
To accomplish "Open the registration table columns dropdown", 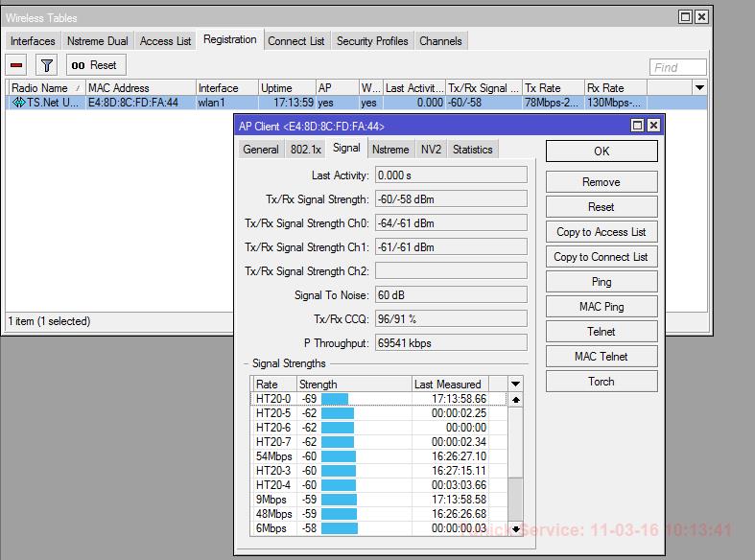I will click(x=699, y=87).
